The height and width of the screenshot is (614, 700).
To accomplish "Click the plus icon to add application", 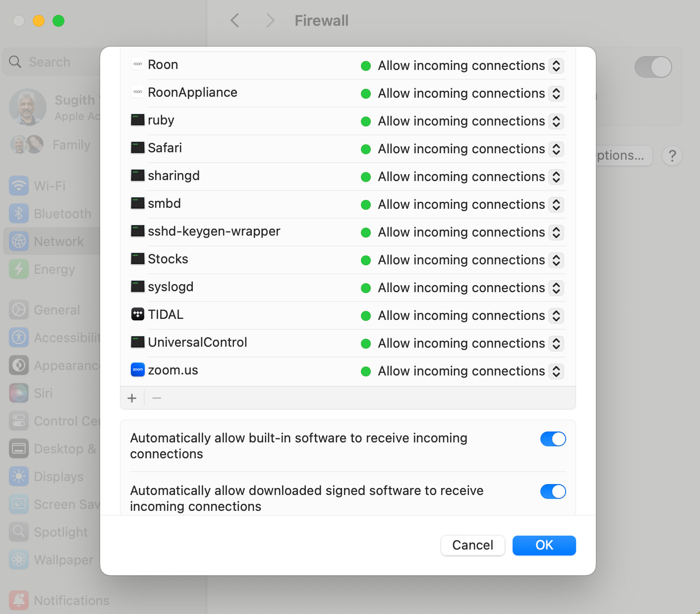I will click(x=132, y=398).
